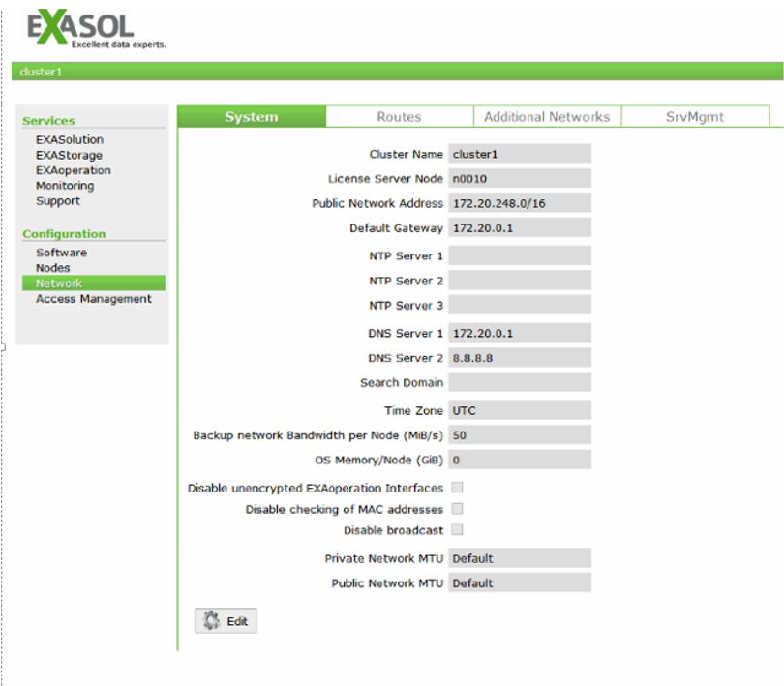The width and height of the screenshot is (784, 686).
Task: Click the Time Zone field showing UTC
Action: click(520, 410)
